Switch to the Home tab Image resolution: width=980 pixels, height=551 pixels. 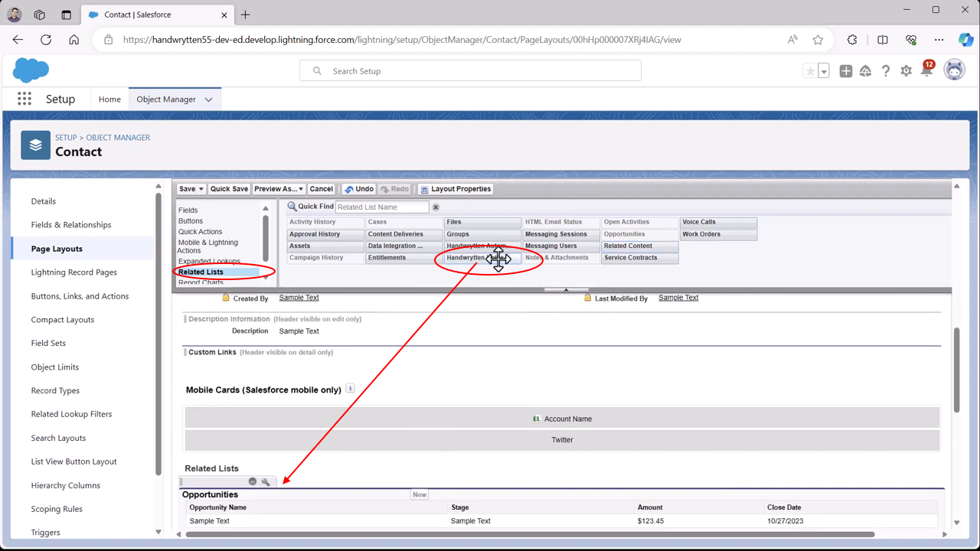coord(109,99)
